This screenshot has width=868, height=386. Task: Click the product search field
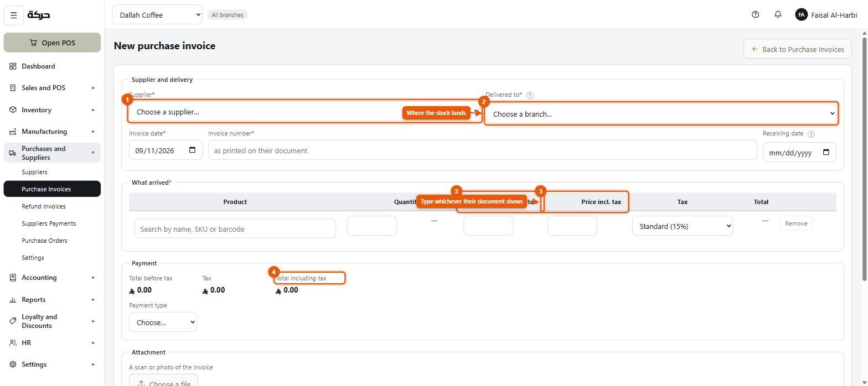235,229
